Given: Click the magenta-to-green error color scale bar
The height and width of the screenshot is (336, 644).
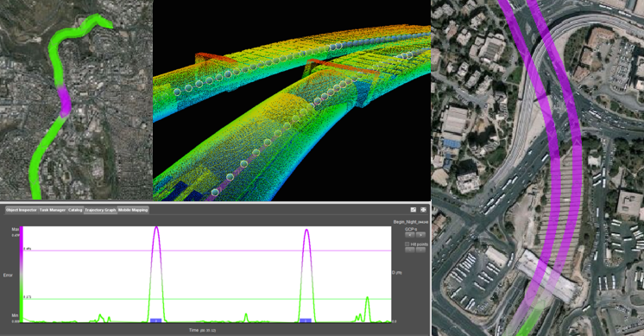Looking at the screenshot, I should [x=22, y=275].
